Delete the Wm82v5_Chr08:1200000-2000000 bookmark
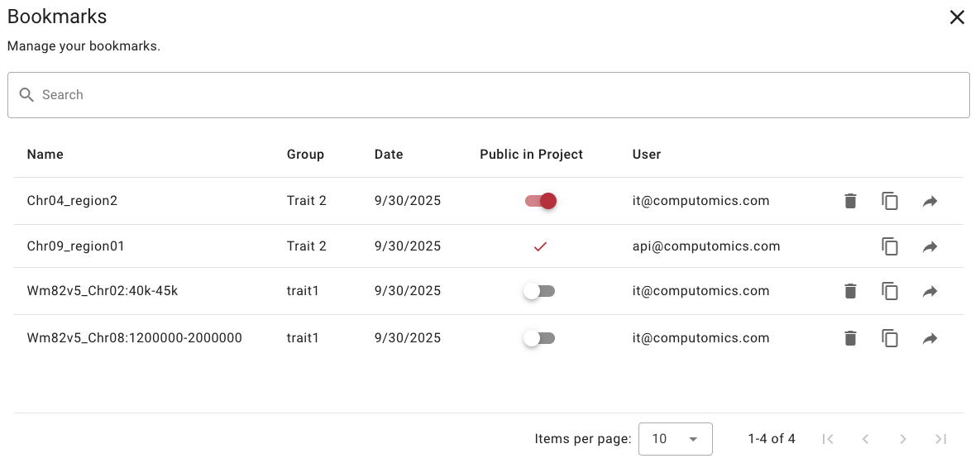The height and width of the screenshot is (463, 980). [x=849, y=338]
